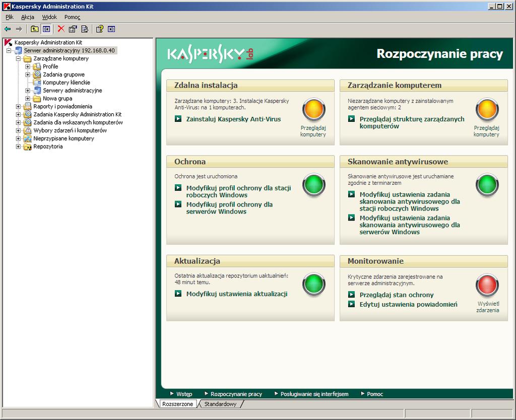
Task: Click arrow icon beside Modyfikuj ustawienia aktualizacji
Action: point(178,294)
